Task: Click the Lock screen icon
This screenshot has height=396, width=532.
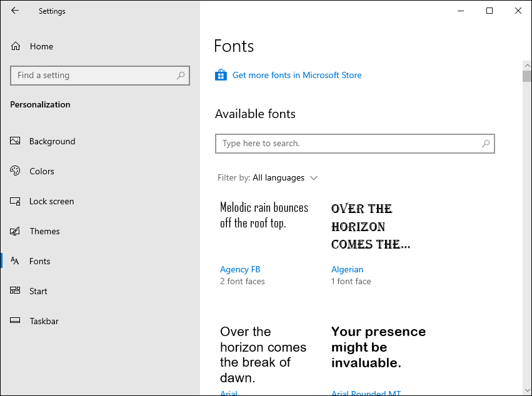Action: [16, 201]
